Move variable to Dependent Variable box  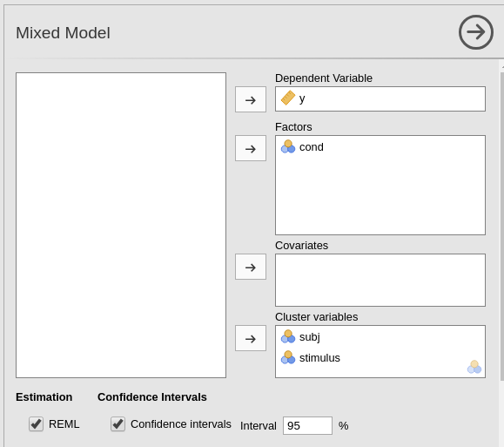pos(251,99)
